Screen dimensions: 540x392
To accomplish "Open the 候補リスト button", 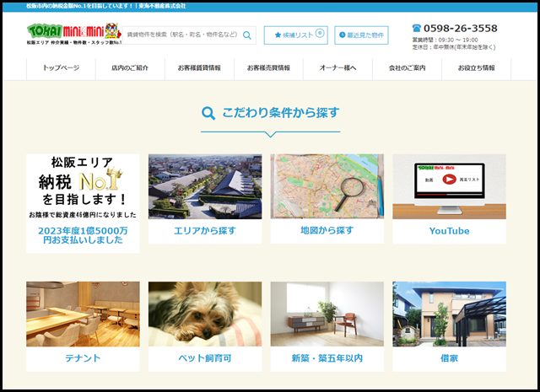I will [296, 35].
